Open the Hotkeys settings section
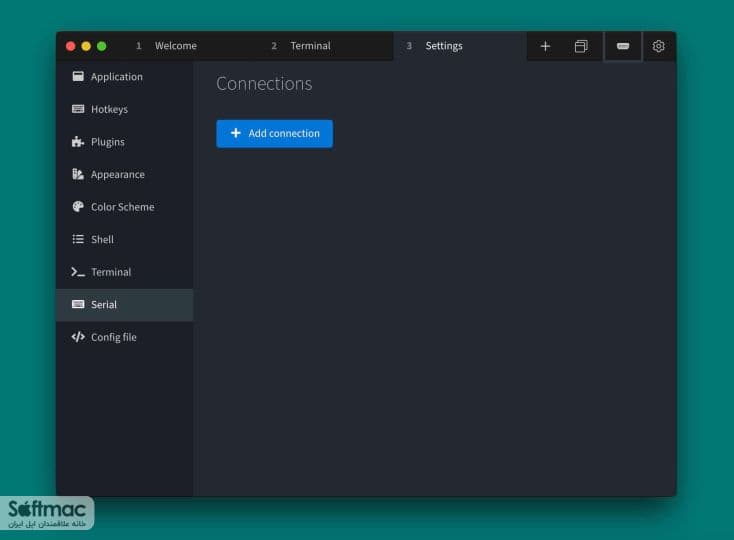 click(125, 109)
